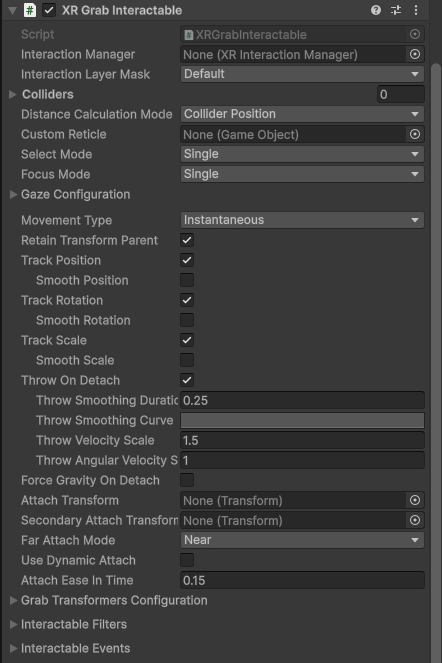Enable Smooth Position checkbox
This screenshot has width=442, height=663.
click(x=187, y=280)
